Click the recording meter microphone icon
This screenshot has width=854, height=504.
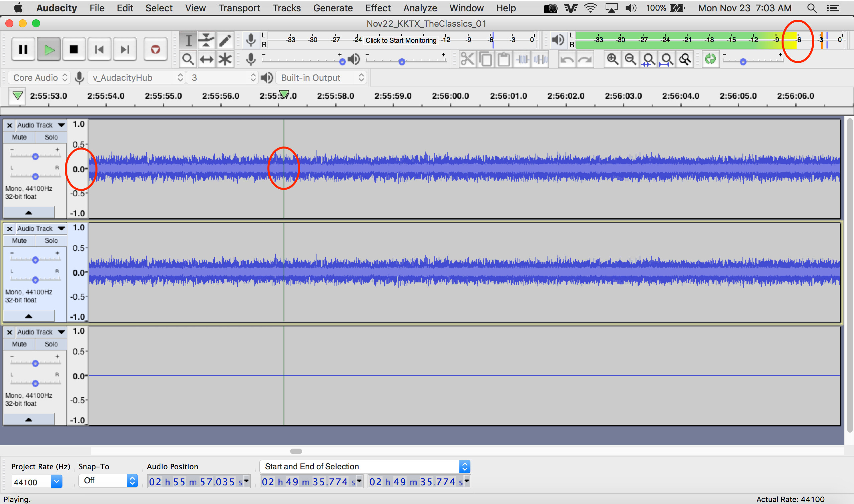[x=251, y=40]
